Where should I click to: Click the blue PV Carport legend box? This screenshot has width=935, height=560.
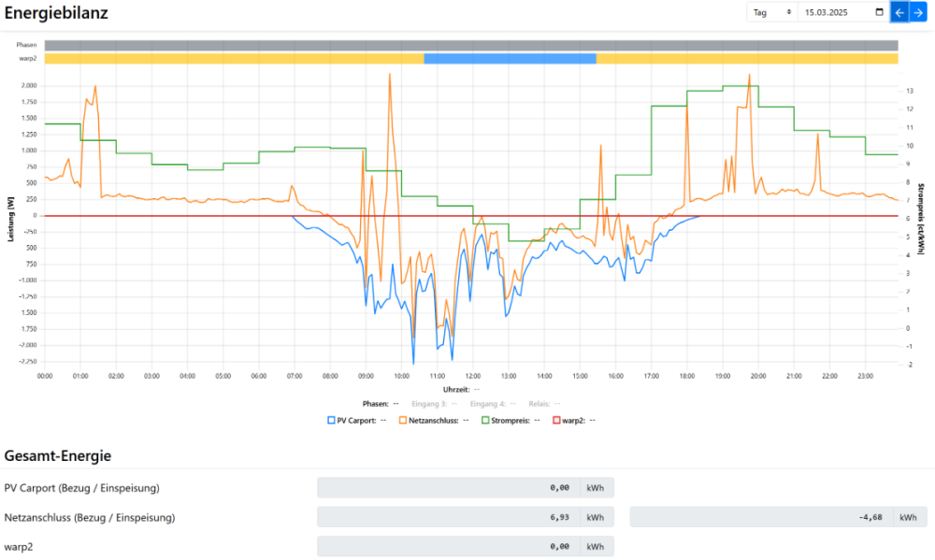pyautogui.click(x=331, y=421)
